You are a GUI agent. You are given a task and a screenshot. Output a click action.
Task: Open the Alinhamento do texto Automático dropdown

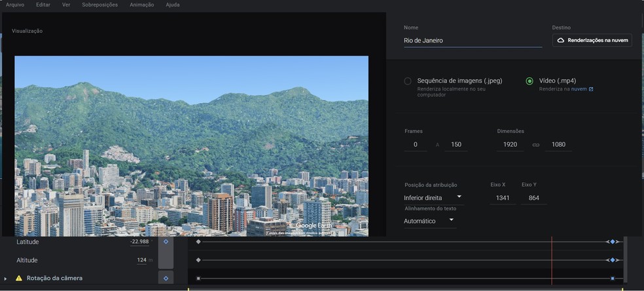click(430, 221)
